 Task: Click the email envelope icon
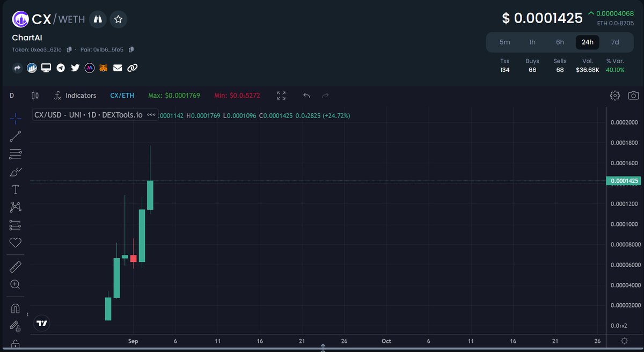118,68
